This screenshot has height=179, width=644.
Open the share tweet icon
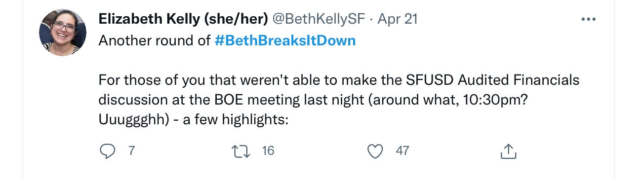tap(509, 151)
